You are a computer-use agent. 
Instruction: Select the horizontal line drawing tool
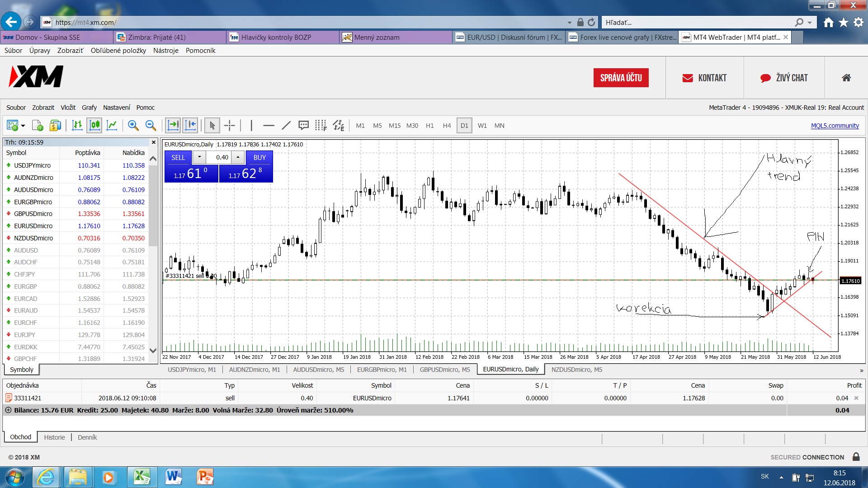click(269, 126)
